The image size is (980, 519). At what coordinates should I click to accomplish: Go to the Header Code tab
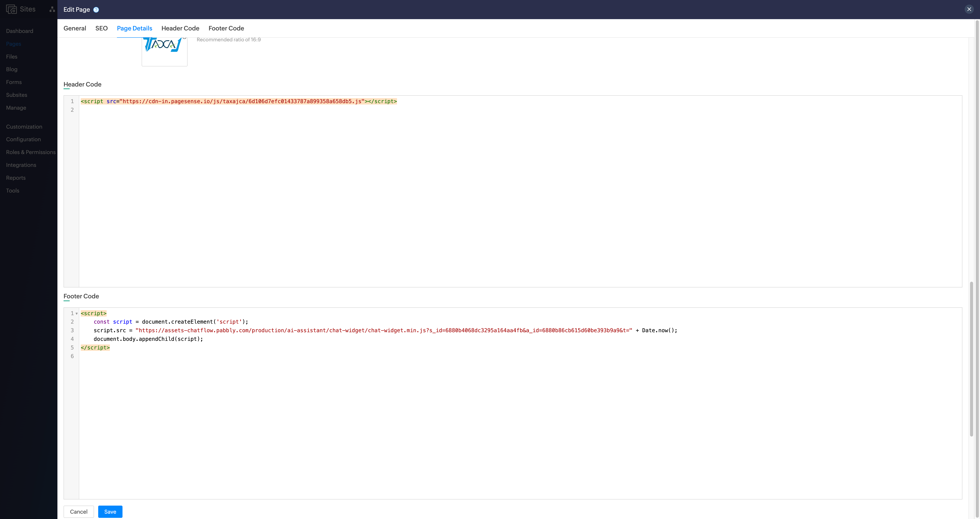click(180, 28)
